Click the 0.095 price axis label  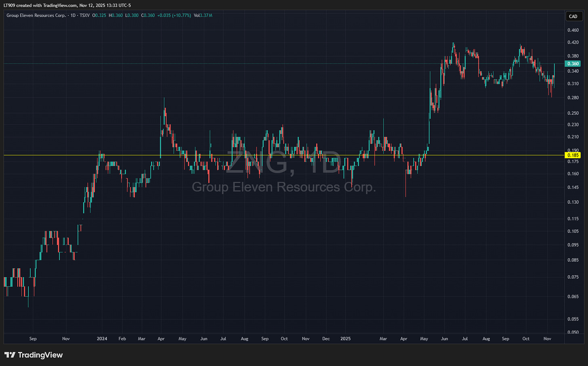tap(573, 245)
